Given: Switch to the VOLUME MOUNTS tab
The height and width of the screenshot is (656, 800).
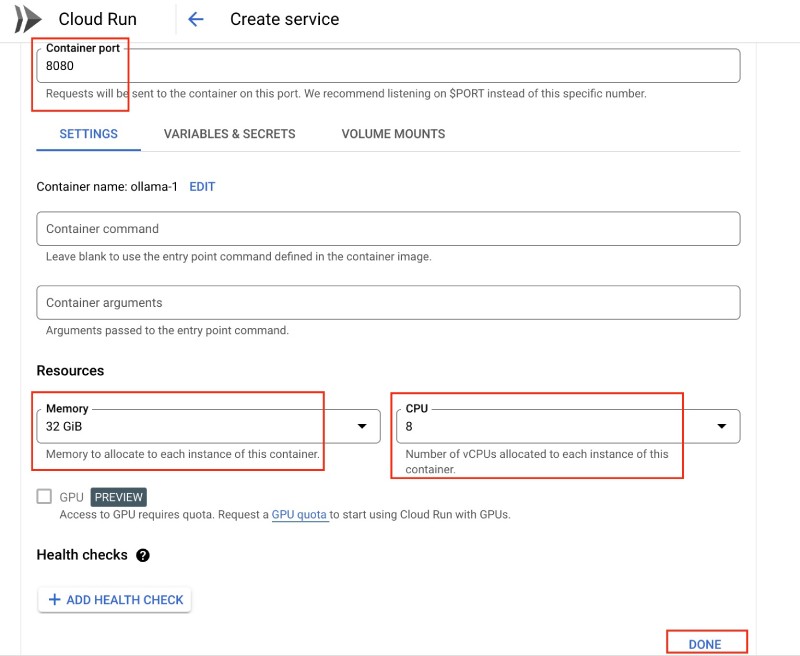Looking at the screenshot, I should point(391,133).
